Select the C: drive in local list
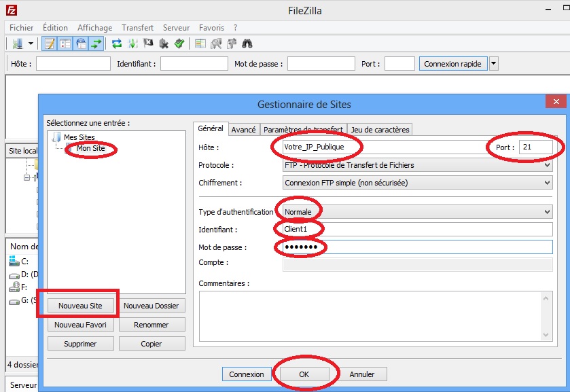This screenshot has width=570, height=392. pyautogui.click(x=19, y=261)
